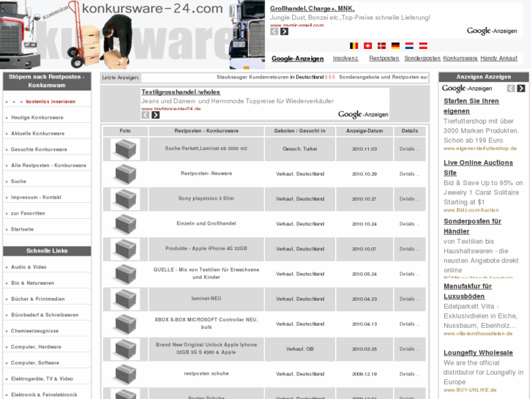The height and width of the screenshot is (399, 532).
Task: Open the Sonderposten header link
Action: (x=422, y=59)
